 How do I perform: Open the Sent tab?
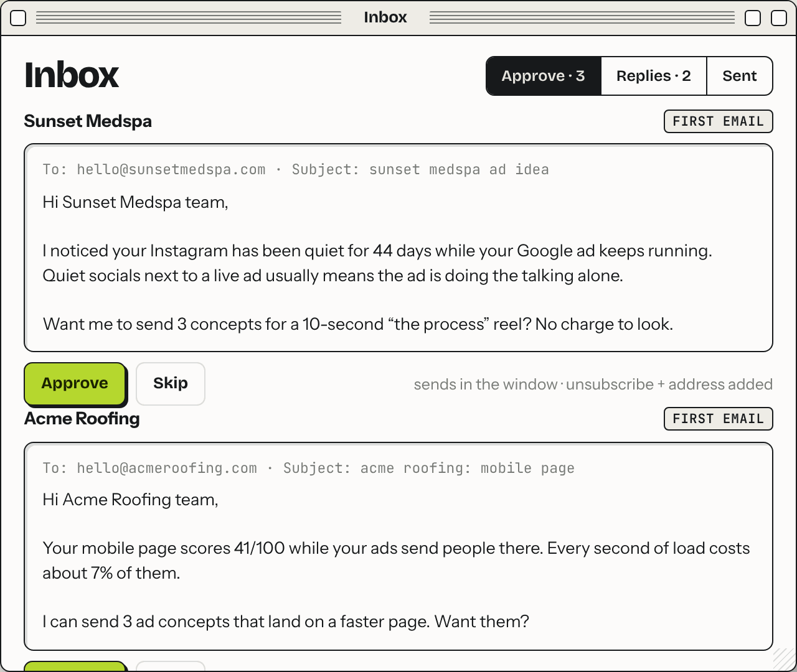[740, 76]
